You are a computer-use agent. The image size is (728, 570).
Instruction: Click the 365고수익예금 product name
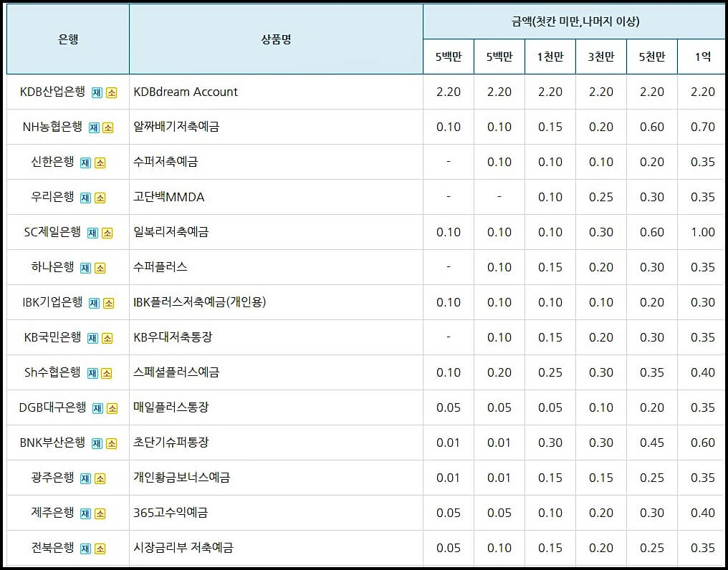pos(171,513)
